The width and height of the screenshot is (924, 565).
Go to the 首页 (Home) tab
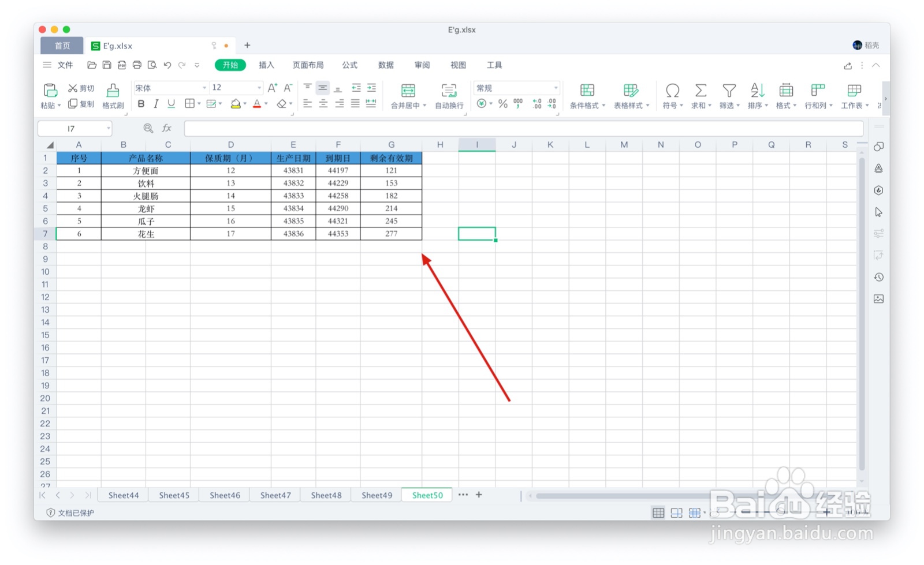tap(62, 46)
